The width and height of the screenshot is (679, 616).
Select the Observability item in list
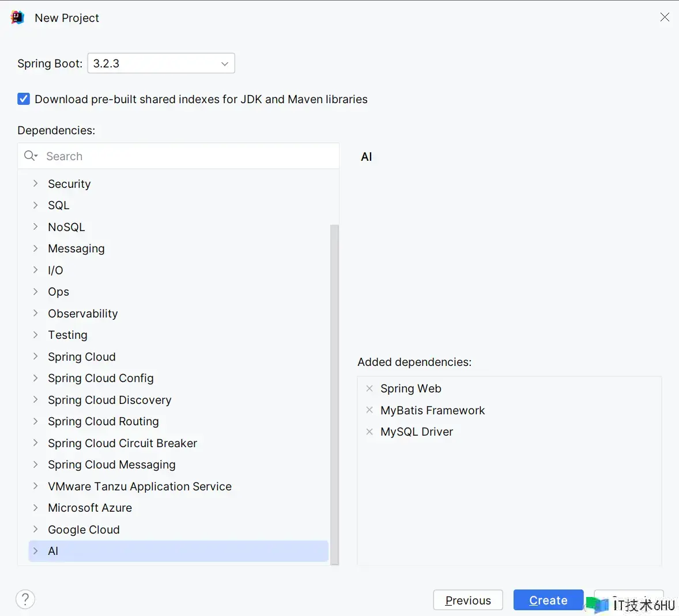pos(83,313)
